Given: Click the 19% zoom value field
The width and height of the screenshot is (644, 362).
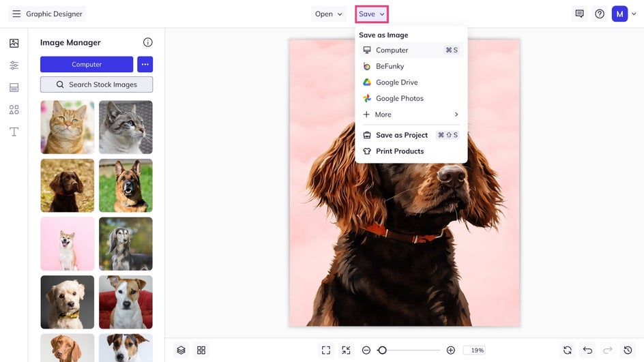Looking at the screenshot, I should click(474, 350).
